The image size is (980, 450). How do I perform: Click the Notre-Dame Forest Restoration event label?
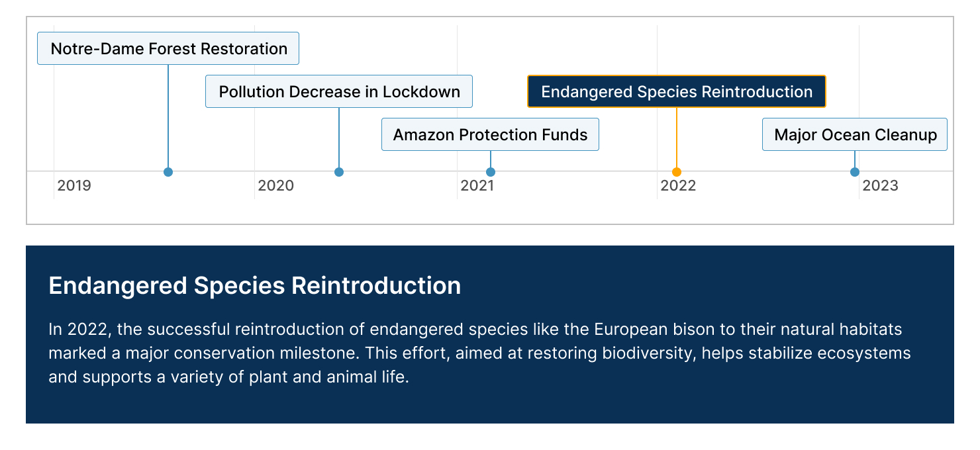(x=168, y=48)
